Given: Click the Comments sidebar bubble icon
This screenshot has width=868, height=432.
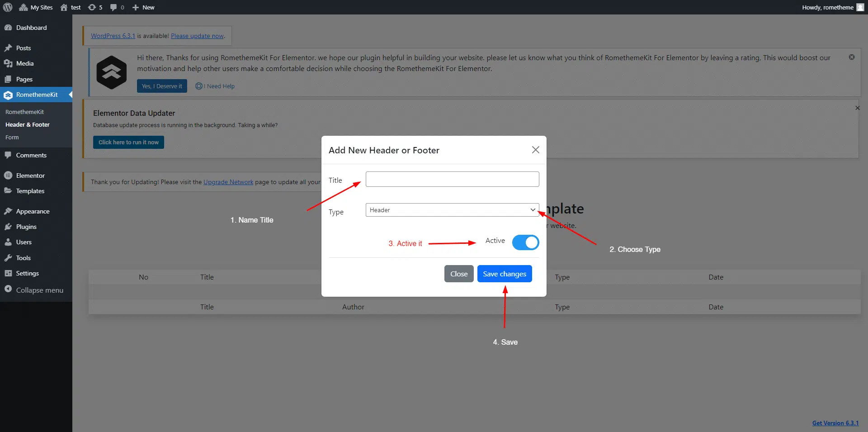Looking at the screenshot, I should [8, 155].
